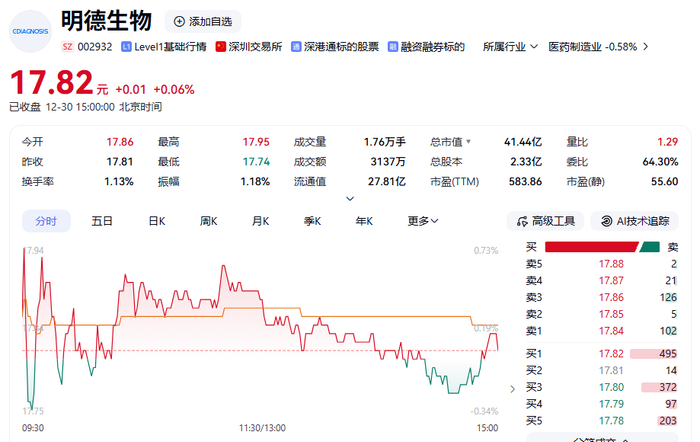Switch to 周K chart tab
Viewport: 700px width, 442px height.
coord(208,221)
